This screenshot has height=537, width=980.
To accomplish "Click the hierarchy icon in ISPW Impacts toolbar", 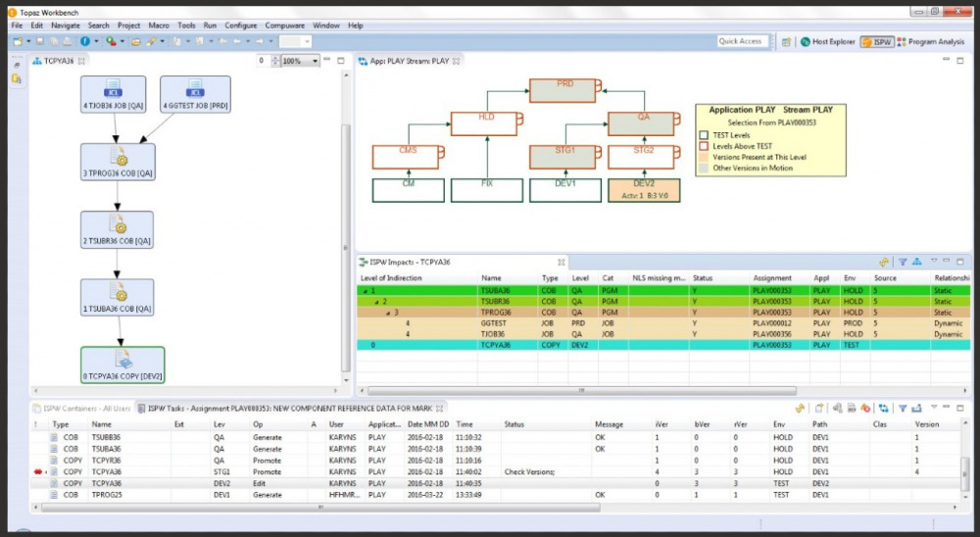I will coord(917,262).
